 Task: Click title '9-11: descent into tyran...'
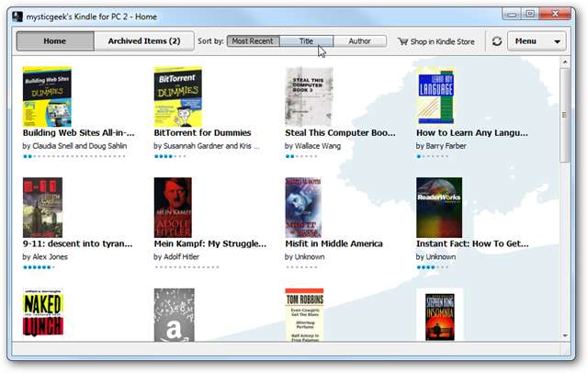pos(77,243)
